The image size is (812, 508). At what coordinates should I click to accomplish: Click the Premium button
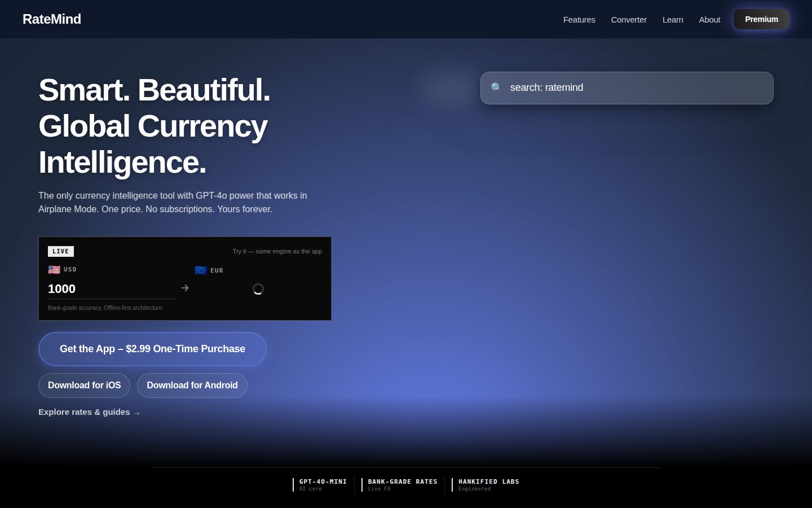pos(761,19)
